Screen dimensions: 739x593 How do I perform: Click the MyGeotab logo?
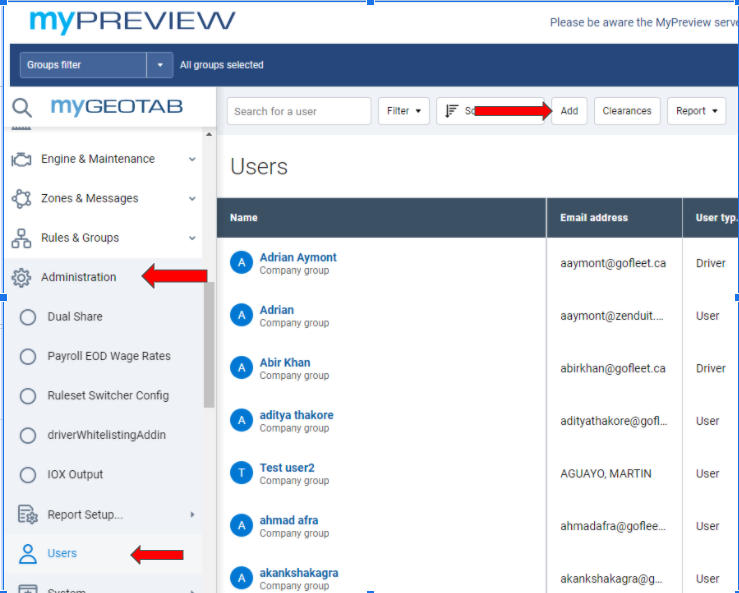[116, 107]
